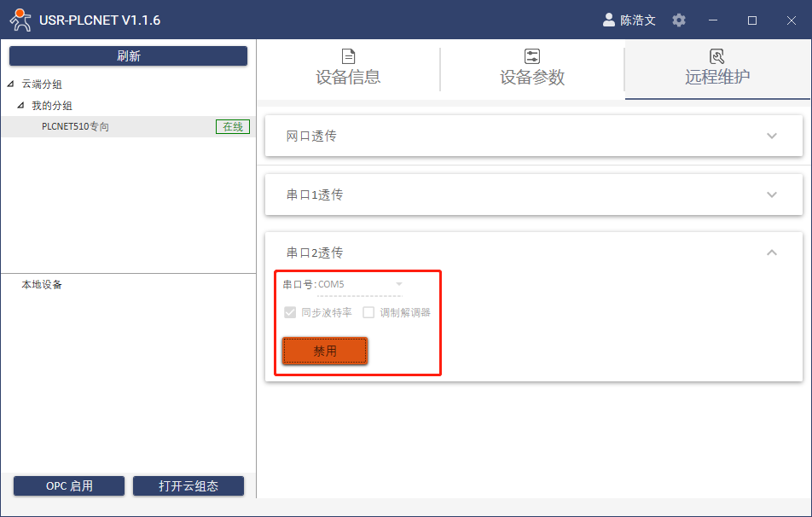
Task: Enable the 调制解调器 checkbox
Action: (x=368, y=312)
